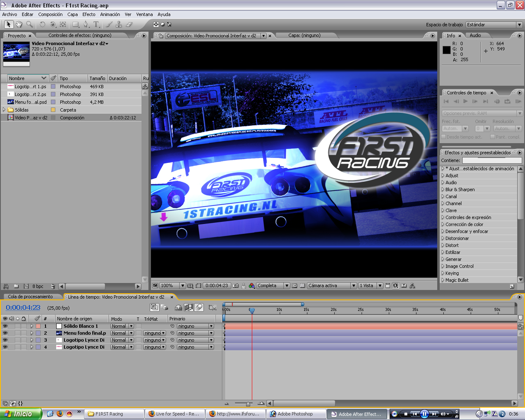
Task: Open the 1 Vista layout dropdown
Action: click(370, 286)
